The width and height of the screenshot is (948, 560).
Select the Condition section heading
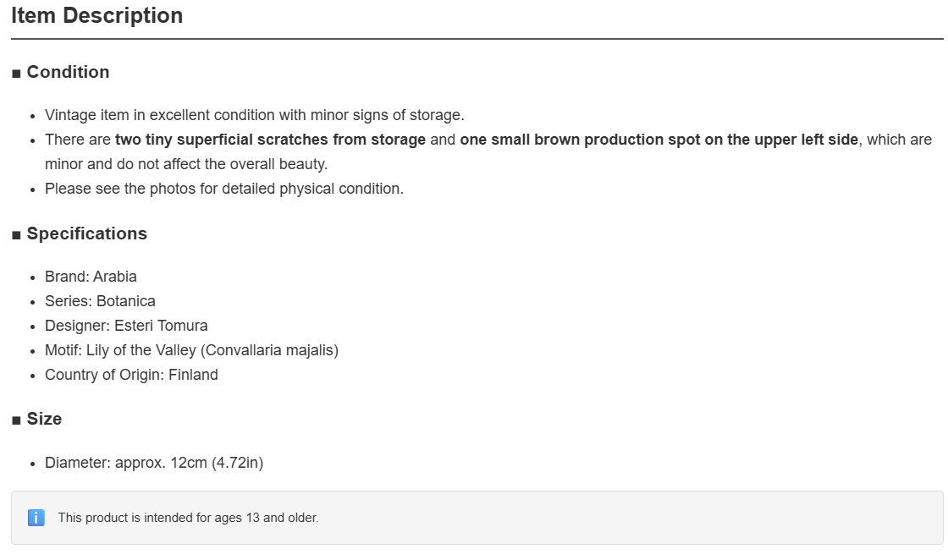[x=68, y=72]
